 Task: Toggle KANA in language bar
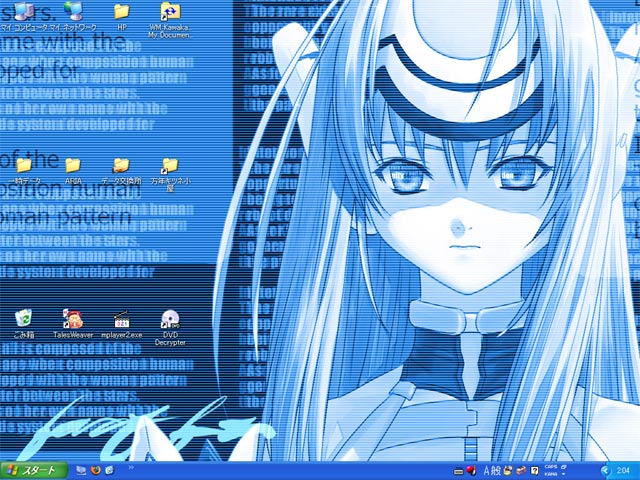(551, 474)
